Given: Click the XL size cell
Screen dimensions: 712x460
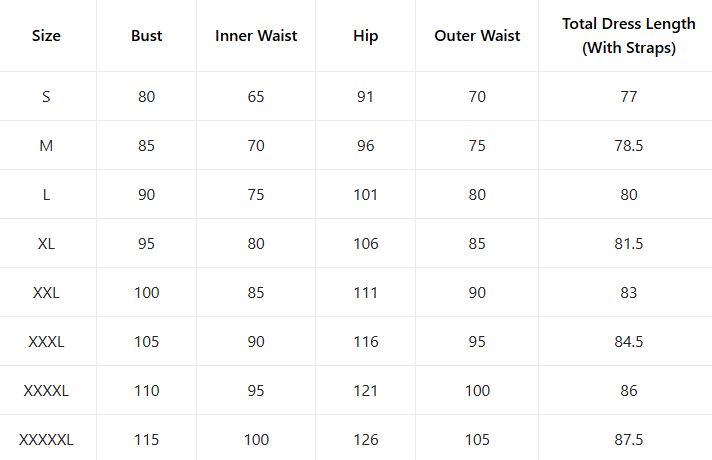Looking at the screenshot, I should pos(46,244).
